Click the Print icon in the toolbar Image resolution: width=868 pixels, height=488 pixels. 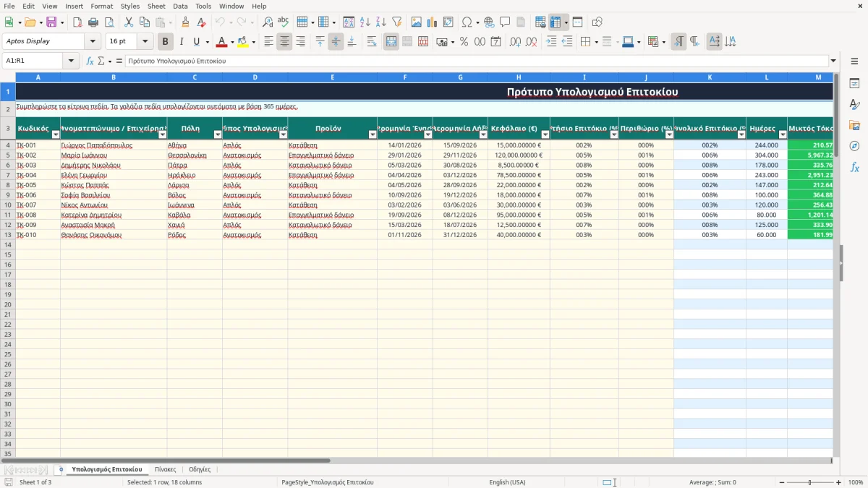coord(93,22)
